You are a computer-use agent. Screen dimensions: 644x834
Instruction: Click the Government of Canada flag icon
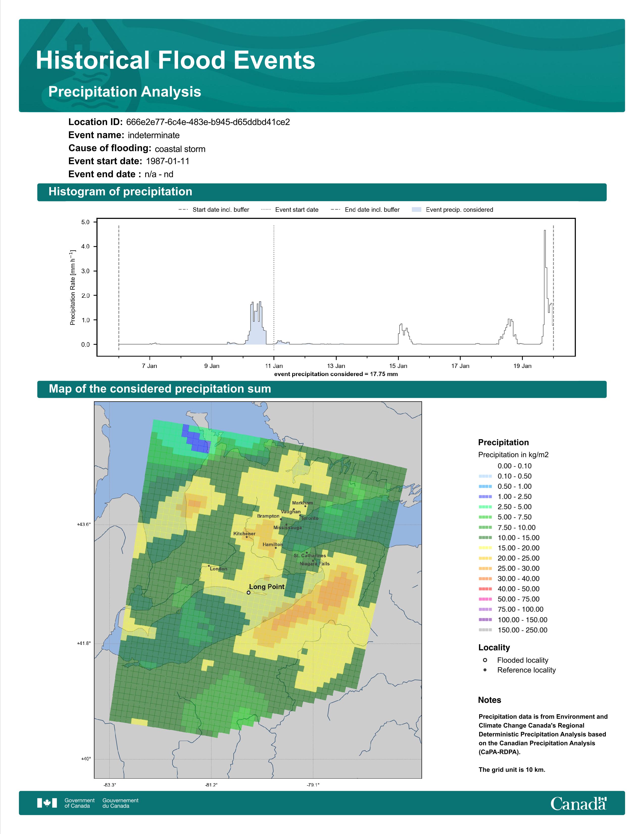[x=47, y=803]
